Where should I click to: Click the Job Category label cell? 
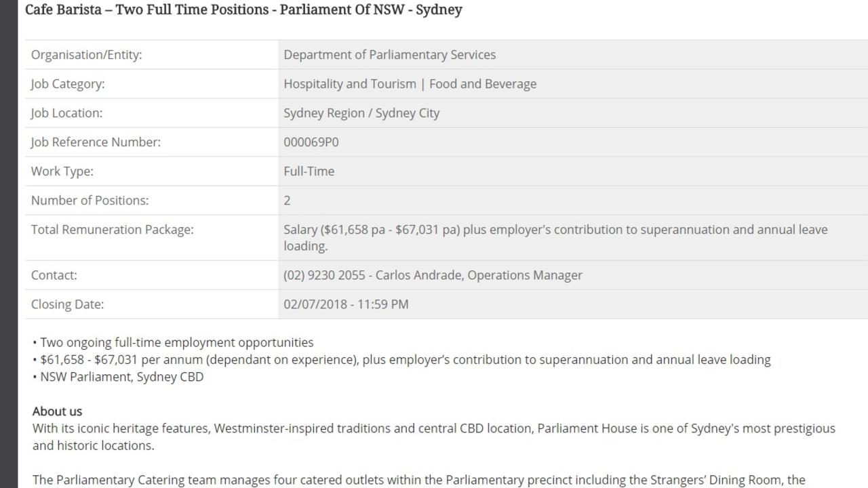point(151,84)
